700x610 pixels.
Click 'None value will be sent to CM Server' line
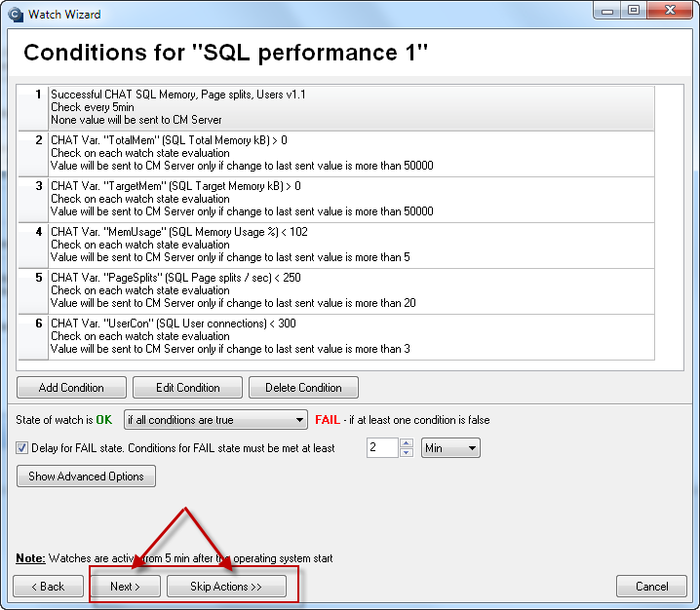point(136,120)
